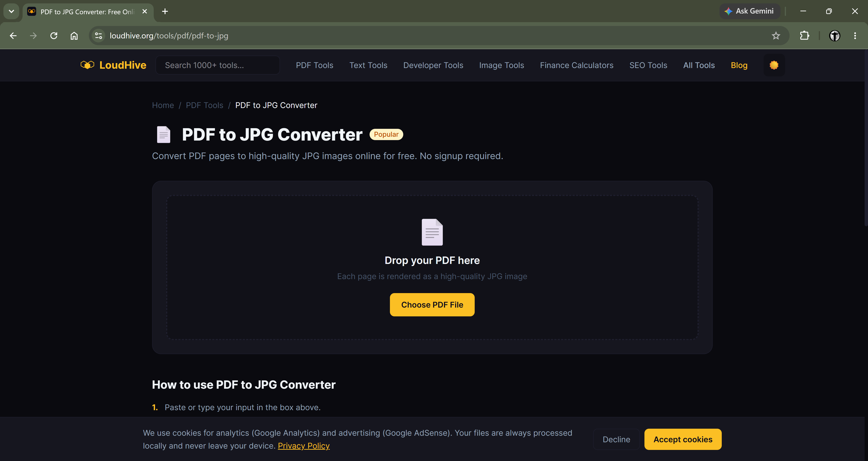Click the 'Paste or type your input' step text
This screenshot has height=461, width=868.
(242, 407)
